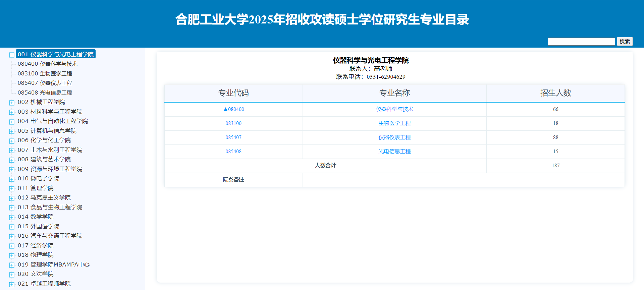Select 014 数学学院 in the tree
The height and width of the screenshot is (297, 644).
(x=36, y=217)
